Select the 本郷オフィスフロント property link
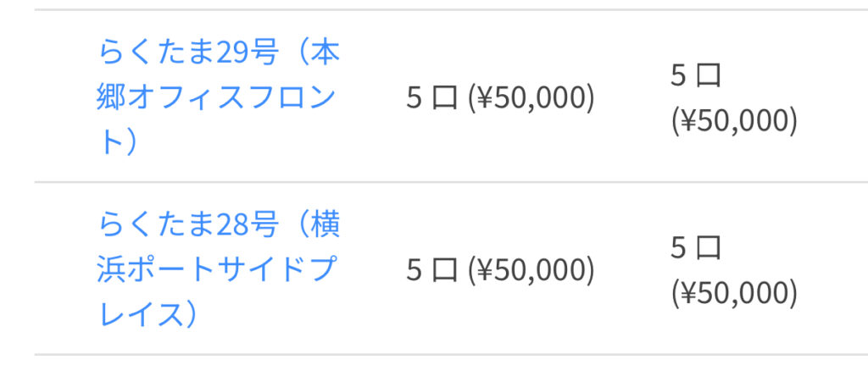The height and width of the screenshot is (365, 868). point(218,99)
